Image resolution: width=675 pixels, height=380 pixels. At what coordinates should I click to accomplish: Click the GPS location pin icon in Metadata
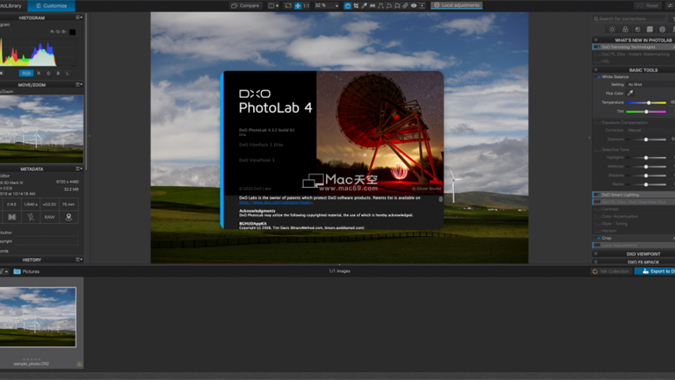pyautogui.click(x=68, y=217)
